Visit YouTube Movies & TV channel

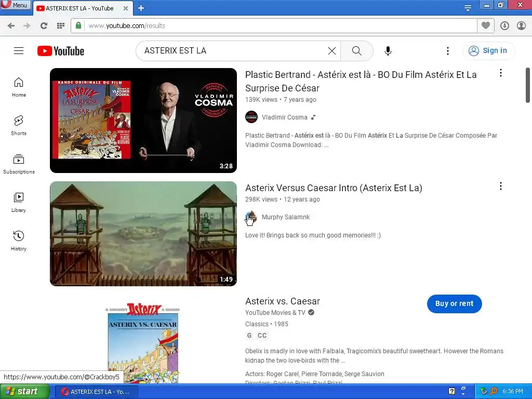pos(275,313)
